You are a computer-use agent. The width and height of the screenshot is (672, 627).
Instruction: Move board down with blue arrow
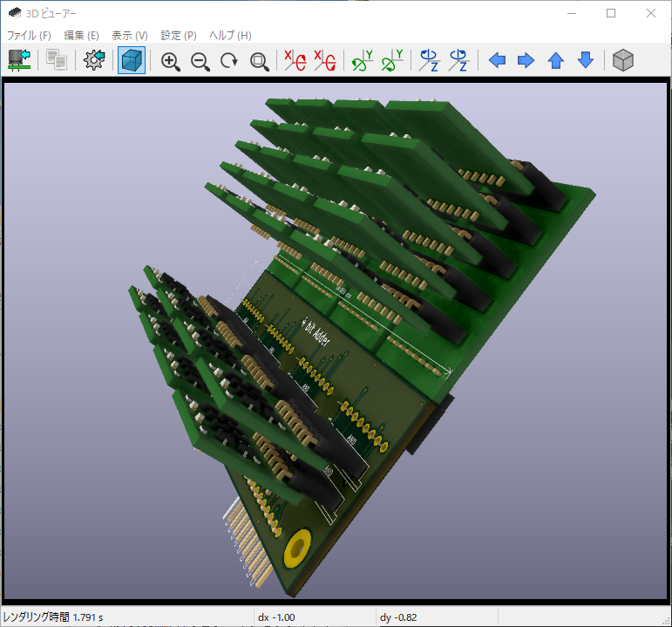click(586, 60)
